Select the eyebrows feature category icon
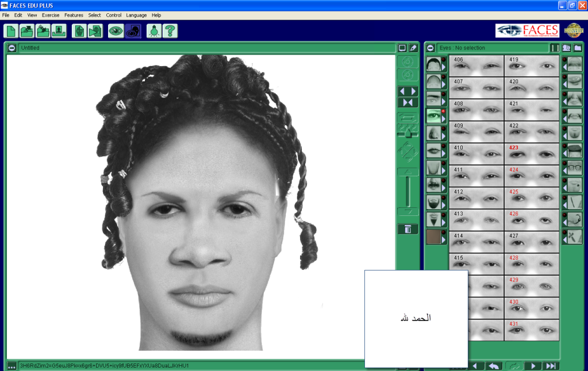 coord(433,99)
